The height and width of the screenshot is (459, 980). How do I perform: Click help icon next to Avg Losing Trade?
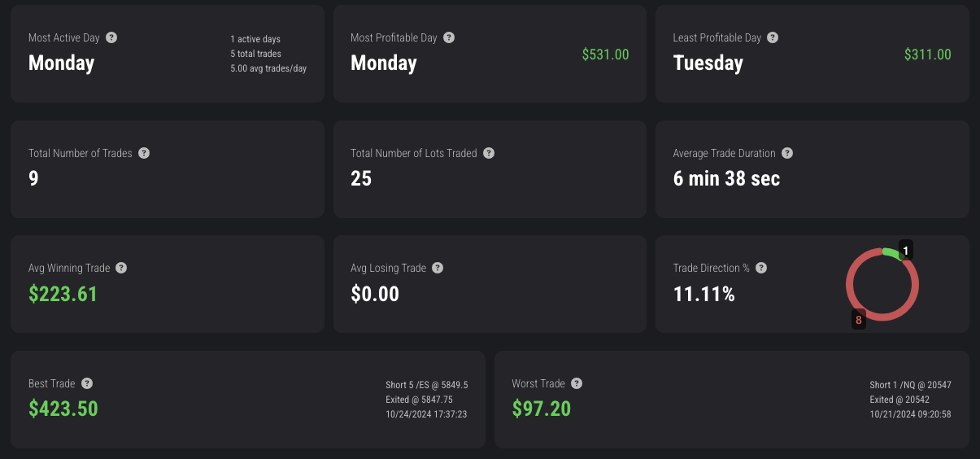(x=438, y=268)
